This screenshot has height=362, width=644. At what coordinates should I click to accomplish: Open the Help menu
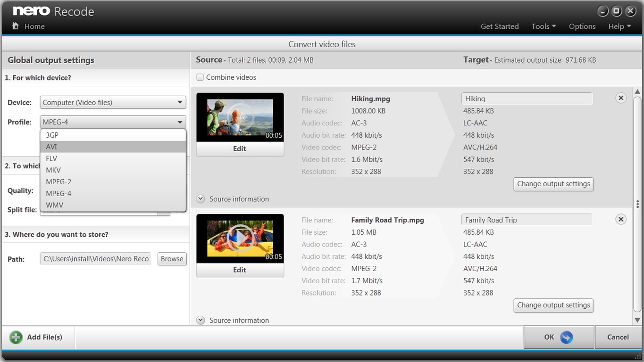(x=619, y=26)
